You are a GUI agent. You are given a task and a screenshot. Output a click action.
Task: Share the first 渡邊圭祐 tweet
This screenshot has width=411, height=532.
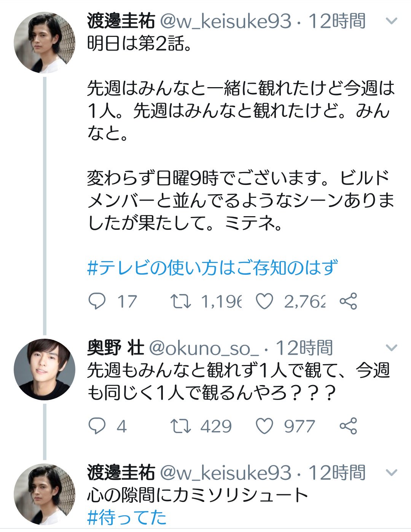tap(348, 301)
